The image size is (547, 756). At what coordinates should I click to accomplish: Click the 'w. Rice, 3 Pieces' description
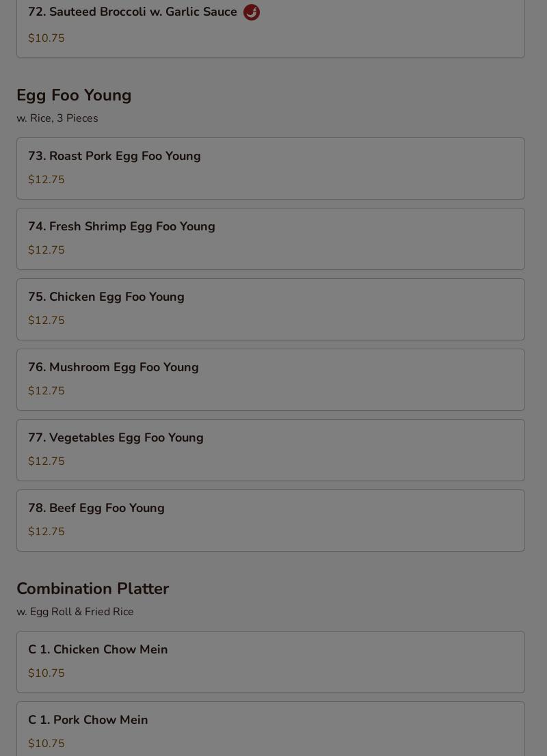coord(57,118)
